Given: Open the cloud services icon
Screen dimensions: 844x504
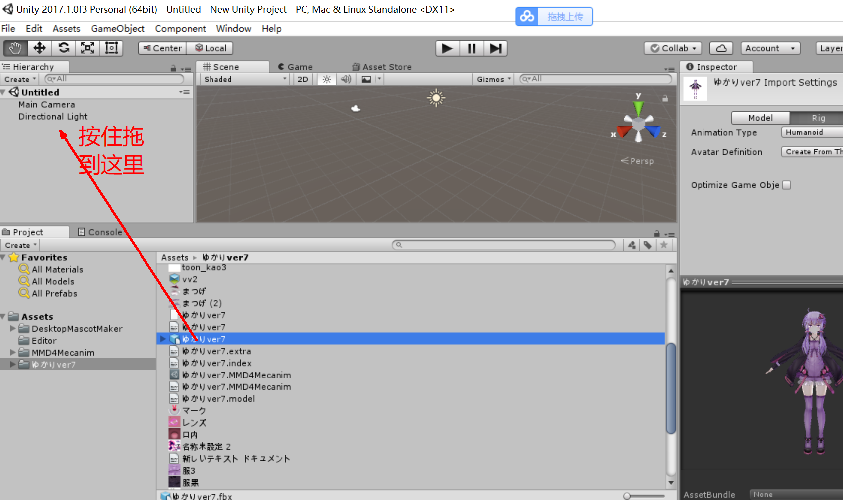Looking at the screenshot, I should (x=721, y=48).
